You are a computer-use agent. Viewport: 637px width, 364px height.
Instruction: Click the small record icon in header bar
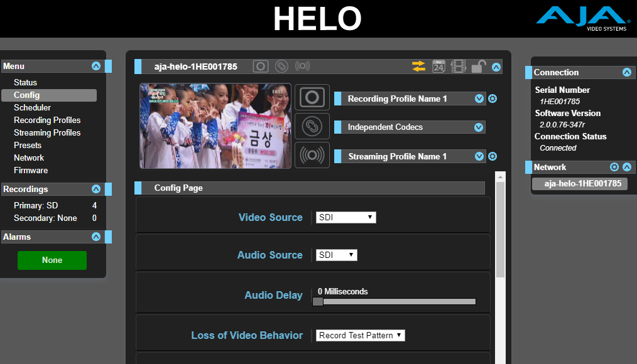(x=261, y=66)
